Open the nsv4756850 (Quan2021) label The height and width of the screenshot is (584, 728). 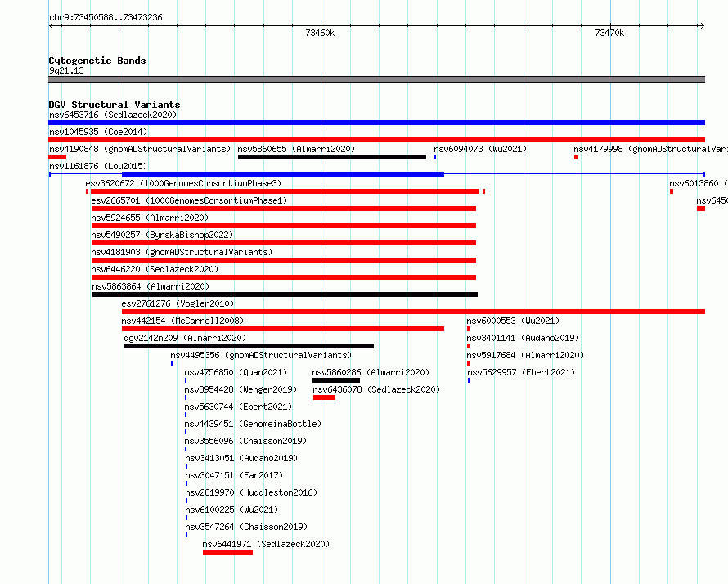click(x=236, y=372)
